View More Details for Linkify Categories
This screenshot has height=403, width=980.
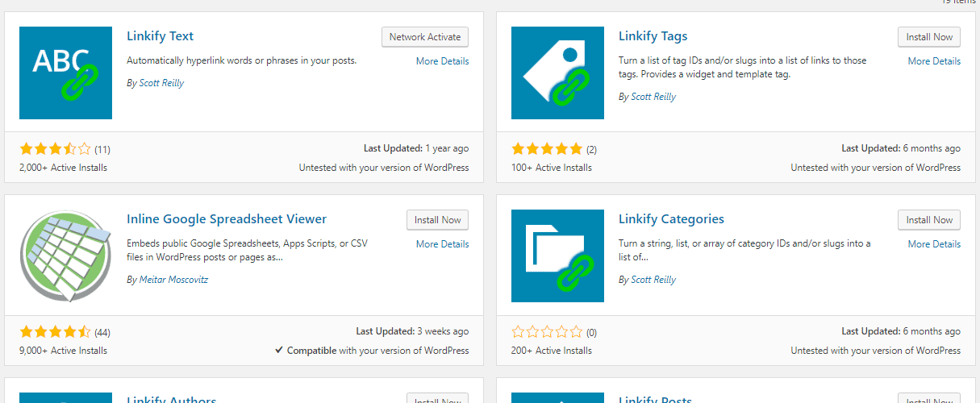(934, 244)
